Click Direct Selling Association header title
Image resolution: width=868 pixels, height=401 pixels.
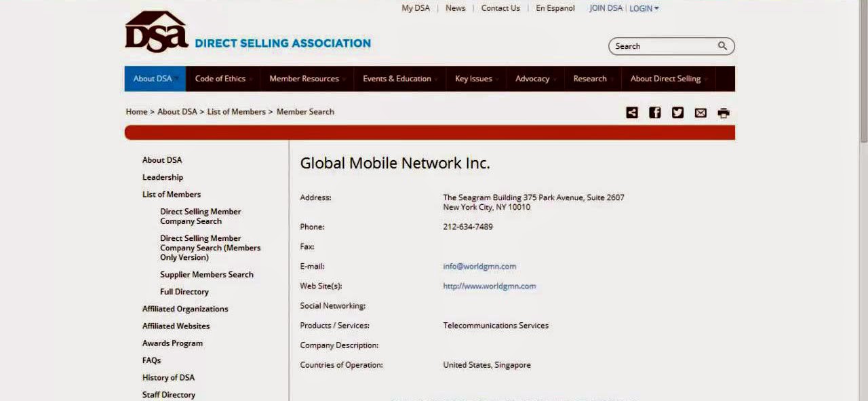283,43
